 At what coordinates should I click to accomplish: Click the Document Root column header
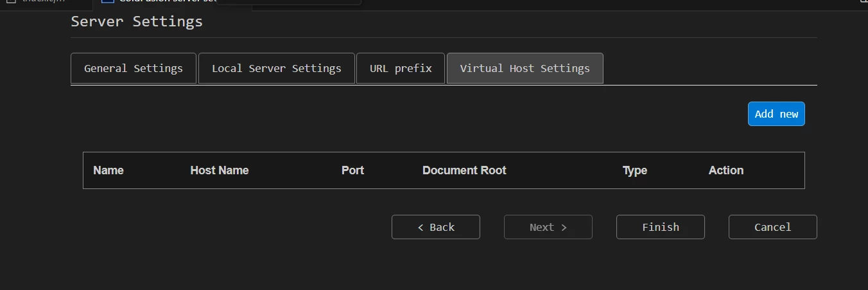[464, 170]
